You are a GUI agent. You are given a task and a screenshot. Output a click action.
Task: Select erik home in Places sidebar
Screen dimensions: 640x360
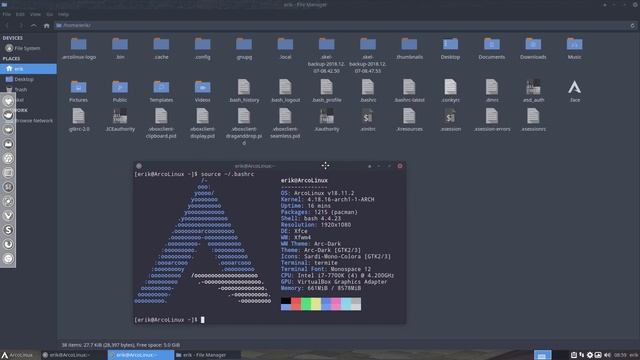tap(28, 69)
